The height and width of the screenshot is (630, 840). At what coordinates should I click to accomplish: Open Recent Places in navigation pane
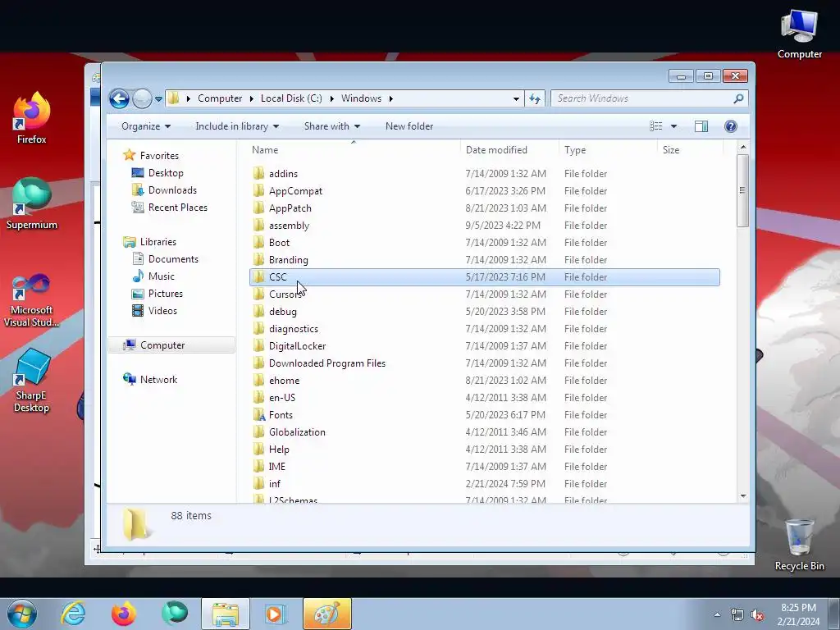point(178,208)
